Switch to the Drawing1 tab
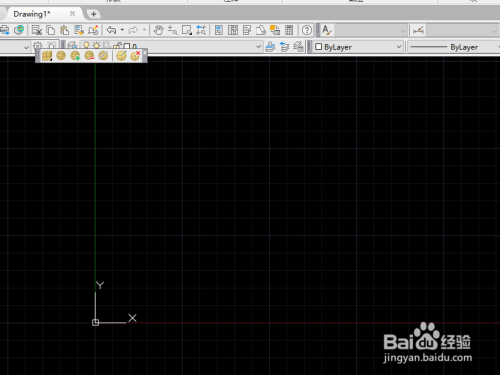Image resolution: width=500 pixels, height=375 pixels. [32, 14]
